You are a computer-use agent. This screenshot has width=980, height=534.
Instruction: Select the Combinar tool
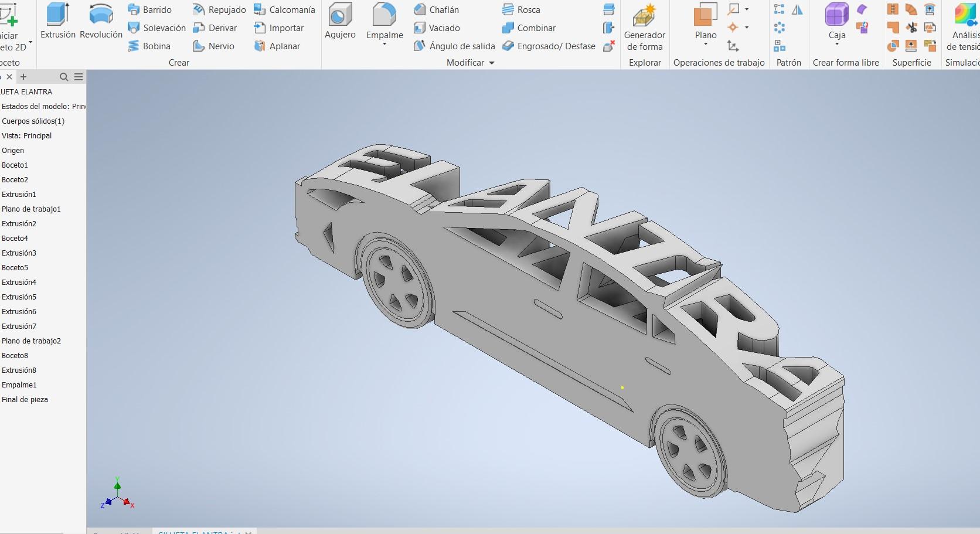tap(529, 28)
